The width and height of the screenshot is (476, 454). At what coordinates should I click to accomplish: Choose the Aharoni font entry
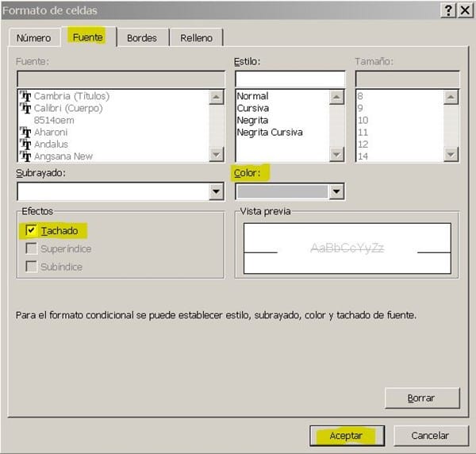[51, 133]
